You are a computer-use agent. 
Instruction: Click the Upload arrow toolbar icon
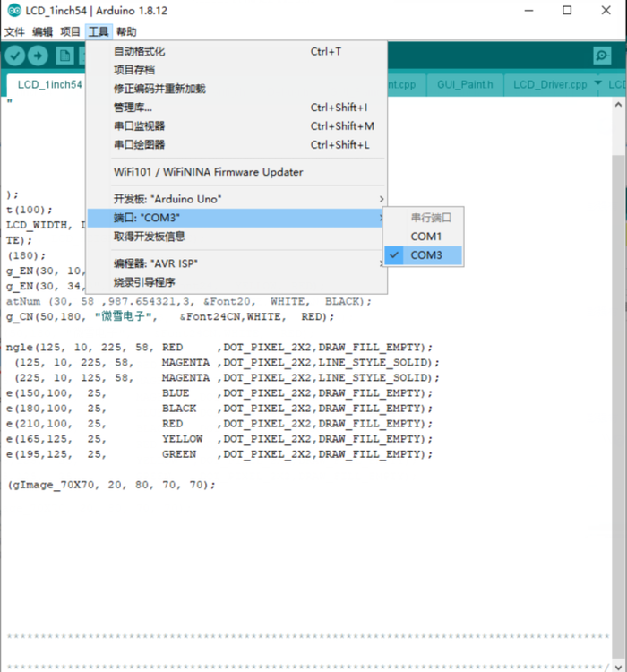click(38, 56)
